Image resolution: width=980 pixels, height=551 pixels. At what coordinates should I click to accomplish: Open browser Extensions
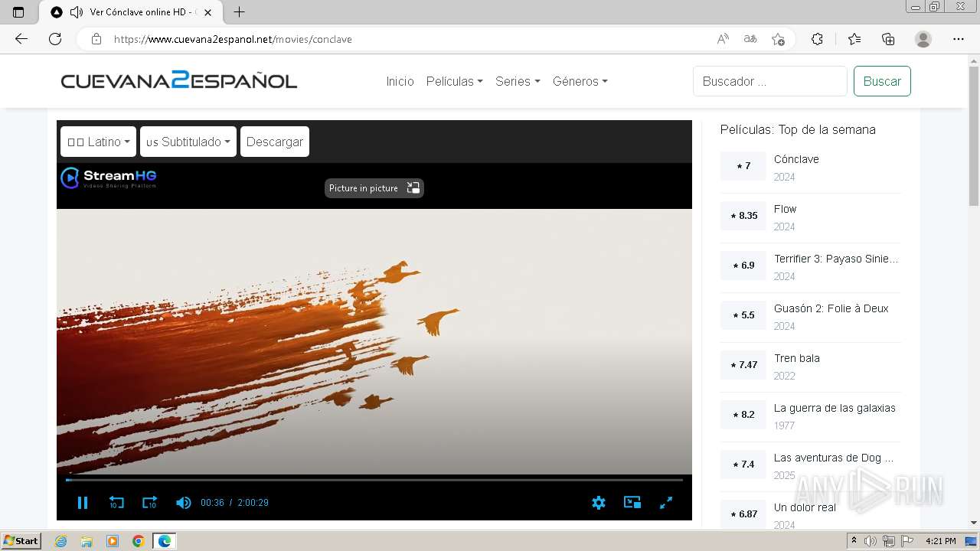click(817, 39)
